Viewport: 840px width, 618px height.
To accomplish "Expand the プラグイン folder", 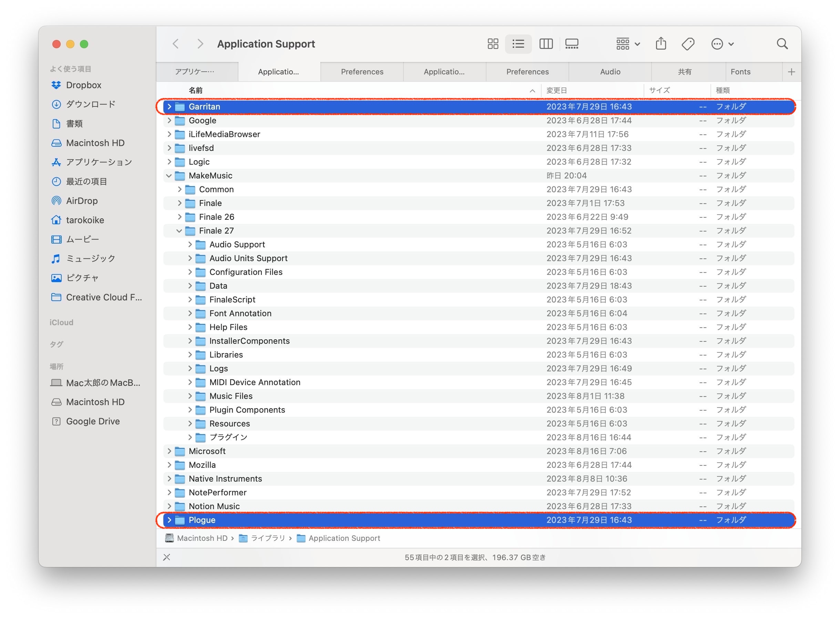I will pyautogui.click(x=190, y=437).
